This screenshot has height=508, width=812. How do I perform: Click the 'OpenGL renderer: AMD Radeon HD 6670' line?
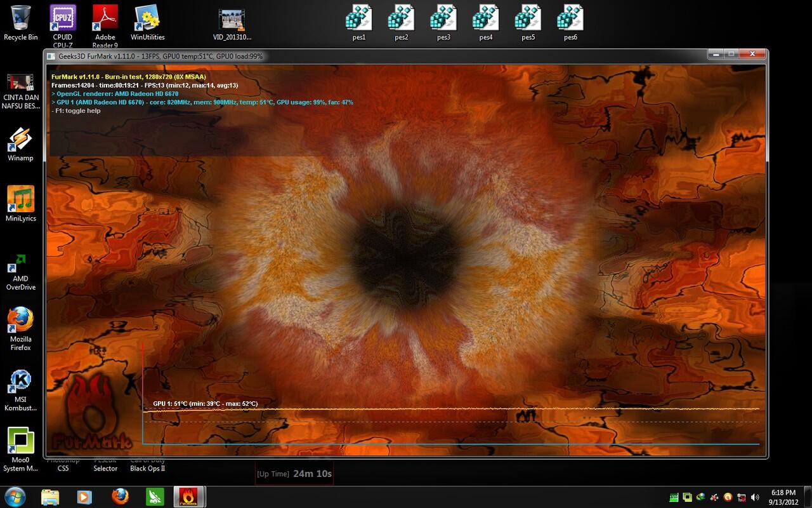point(115,93)
